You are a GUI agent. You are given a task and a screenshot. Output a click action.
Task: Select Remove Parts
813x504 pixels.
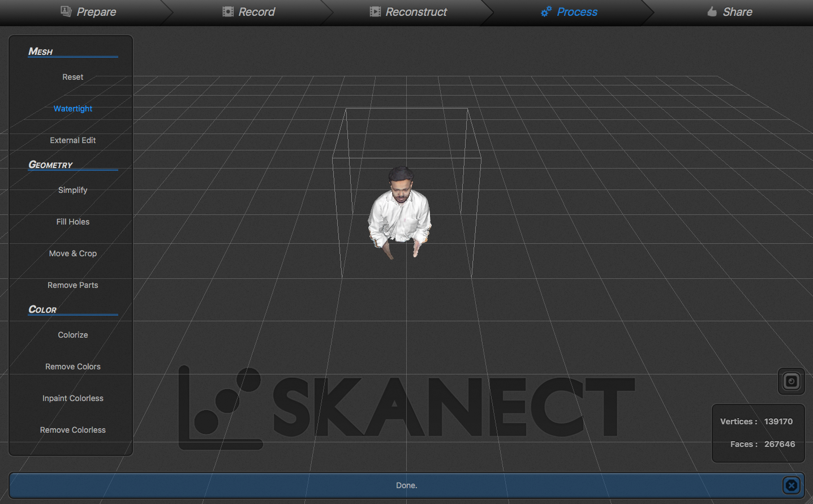[x=73, y=285]
